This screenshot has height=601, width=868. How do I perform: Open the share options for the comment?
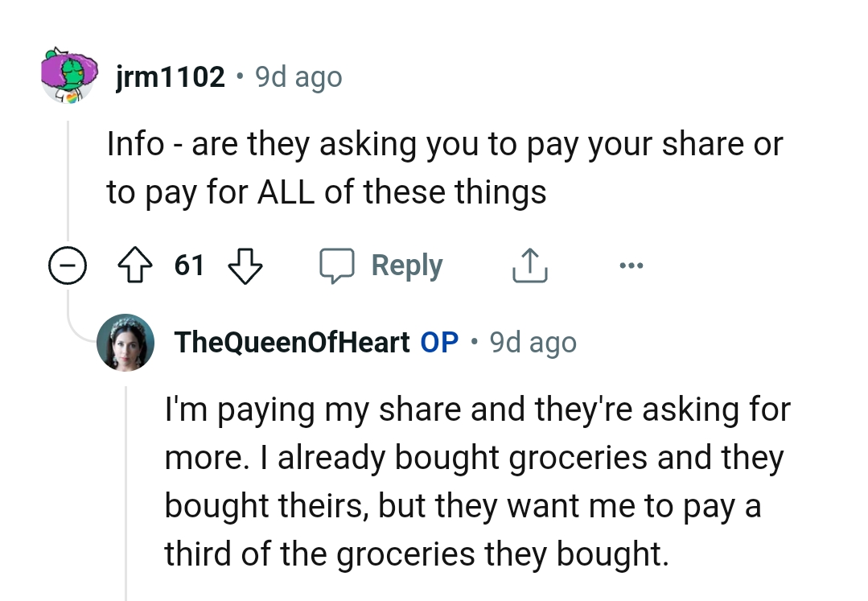point(529,265)
